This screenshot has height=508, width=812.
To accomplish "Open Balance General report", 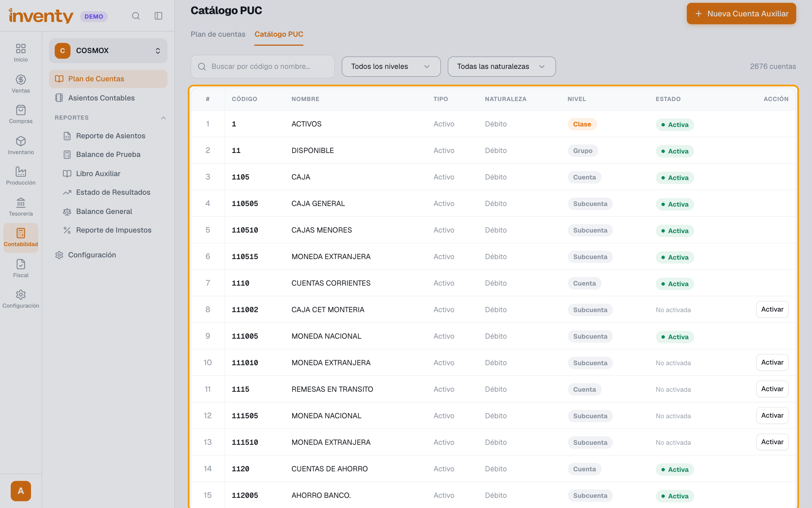I will tap(104, 211).
